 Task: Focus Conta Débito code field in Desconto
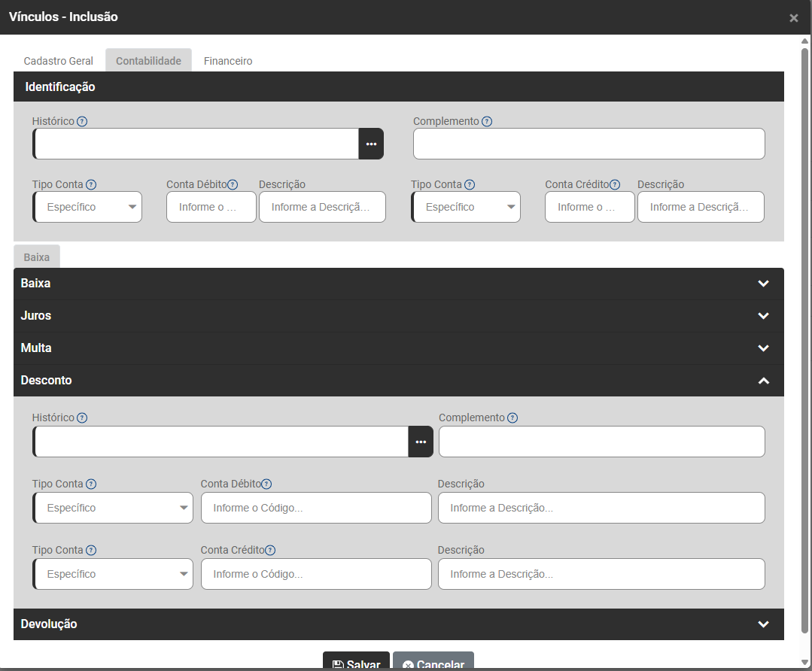tap(316, 508)
